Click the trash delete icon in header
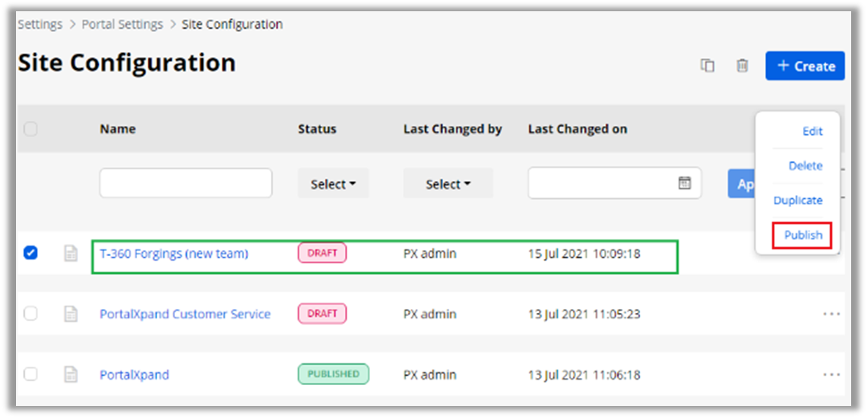This screenshot has width=868, height=418. click(743, 66)
